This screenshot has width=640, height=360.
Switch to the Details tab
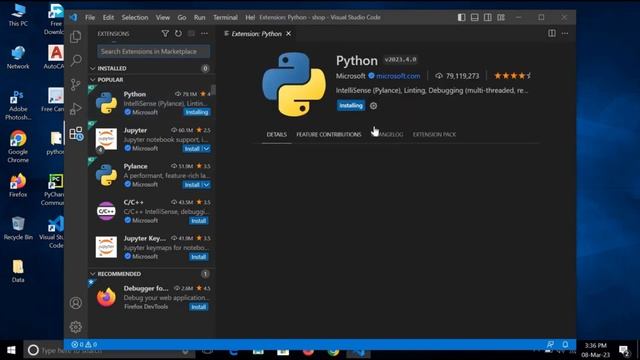click(x=277, y=134)
